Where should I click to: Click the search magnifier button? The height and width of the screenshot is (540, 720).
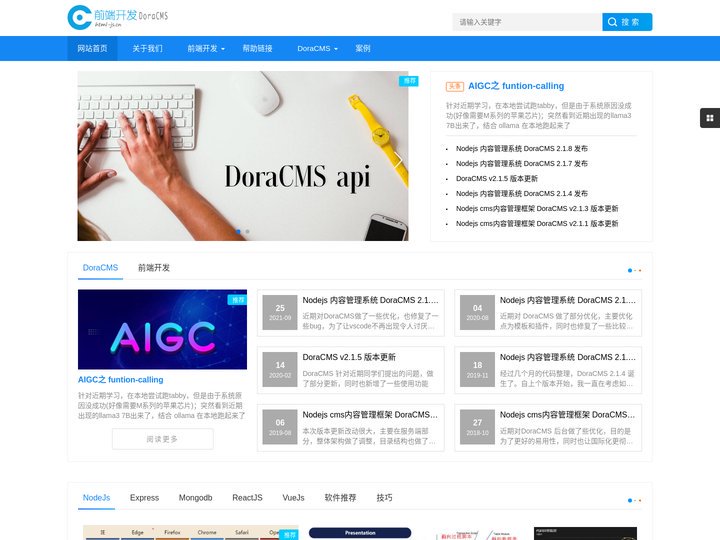point(627,22)
